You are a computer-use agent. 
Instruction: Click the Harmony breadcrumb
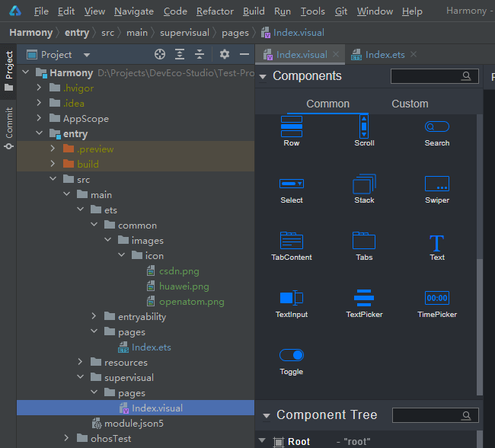pos(31,33)
